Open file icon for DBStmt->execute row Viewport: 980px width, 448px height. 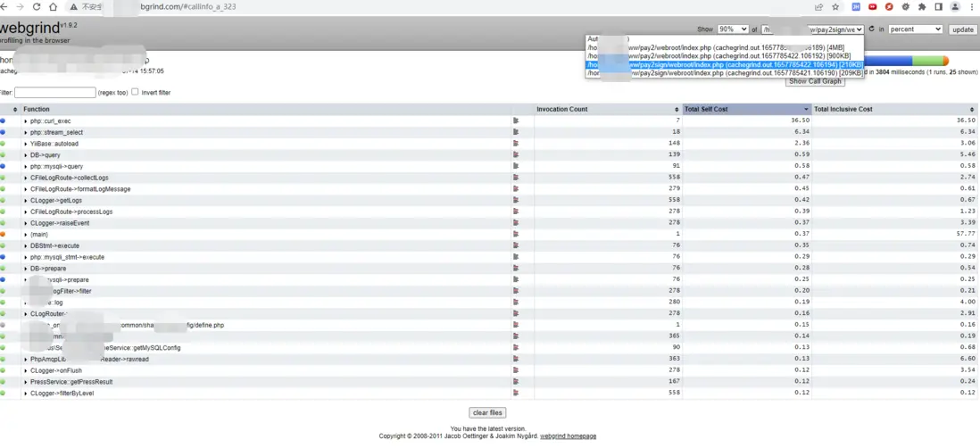tap(516, 245)
